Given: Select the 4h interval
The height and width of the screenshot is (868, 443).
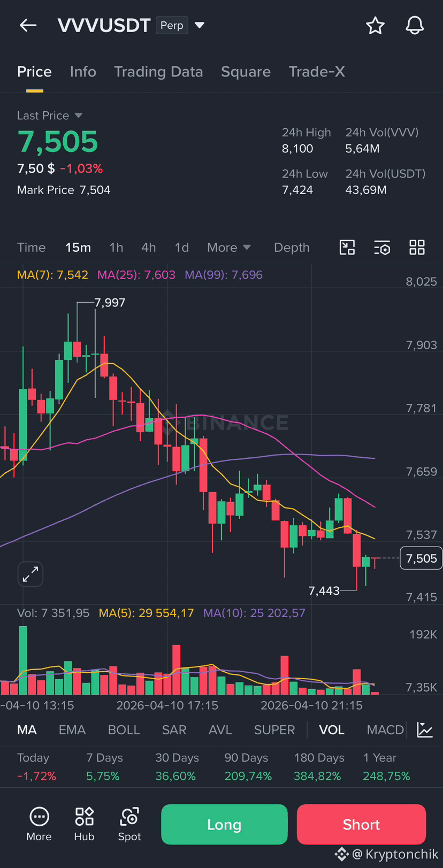Looking at the screenshot, I should coord(149,248).
